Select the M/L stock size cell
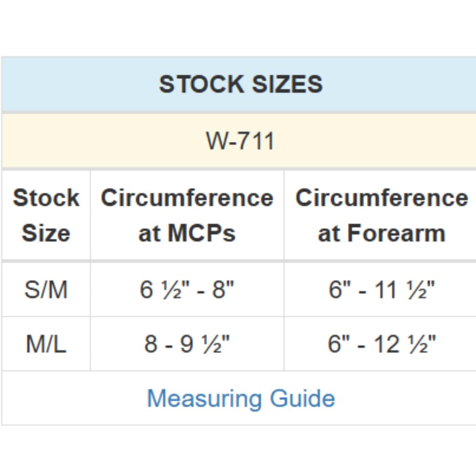 coord(46,344)
